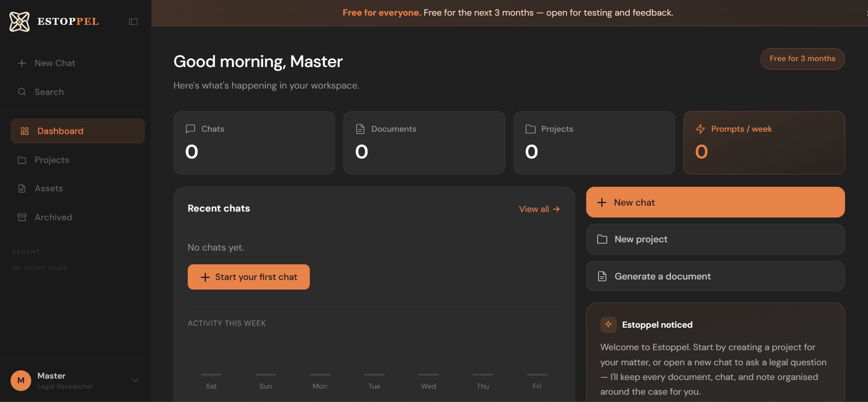Screen dimensions: 868x402
Task: Click the sidebar Projects folder icon
Action: [x=22, y=160]
